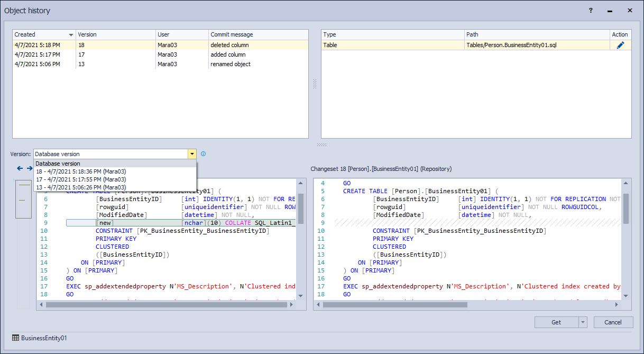Collapse the Version dropdown arrow
This screenshot has width=644, height=354.
pos(191,154)
